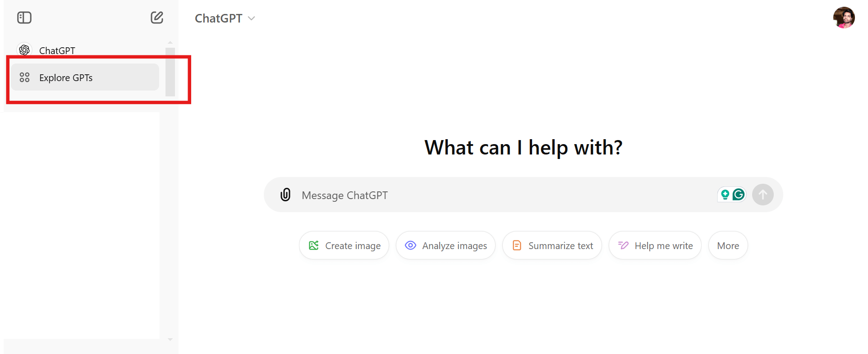
Task: Open the ChatGPT item in sidebar menu
Action: click(x=57, y=50)
